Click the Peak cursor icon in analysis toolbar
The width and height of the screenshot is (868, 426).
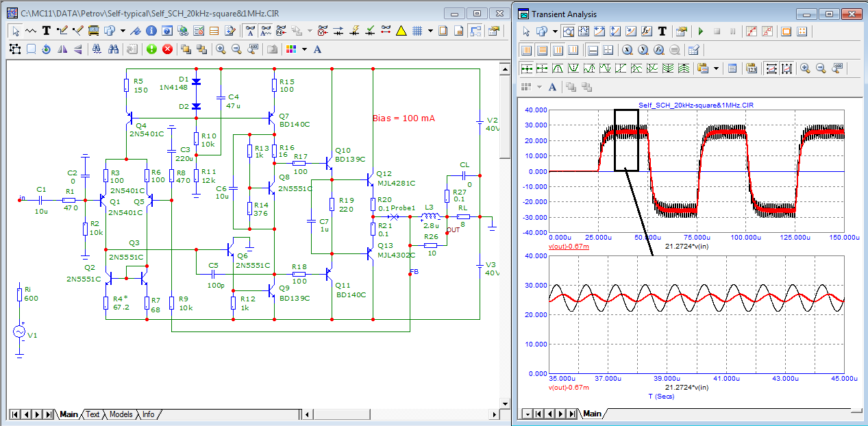tap(558, 68)
